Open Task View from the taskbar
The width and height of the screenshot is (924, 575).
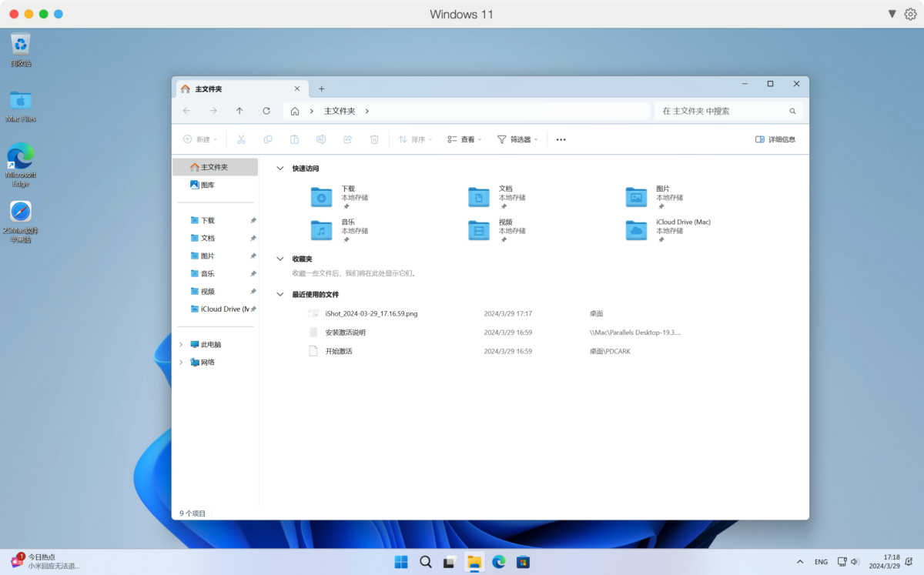(450, 562)
